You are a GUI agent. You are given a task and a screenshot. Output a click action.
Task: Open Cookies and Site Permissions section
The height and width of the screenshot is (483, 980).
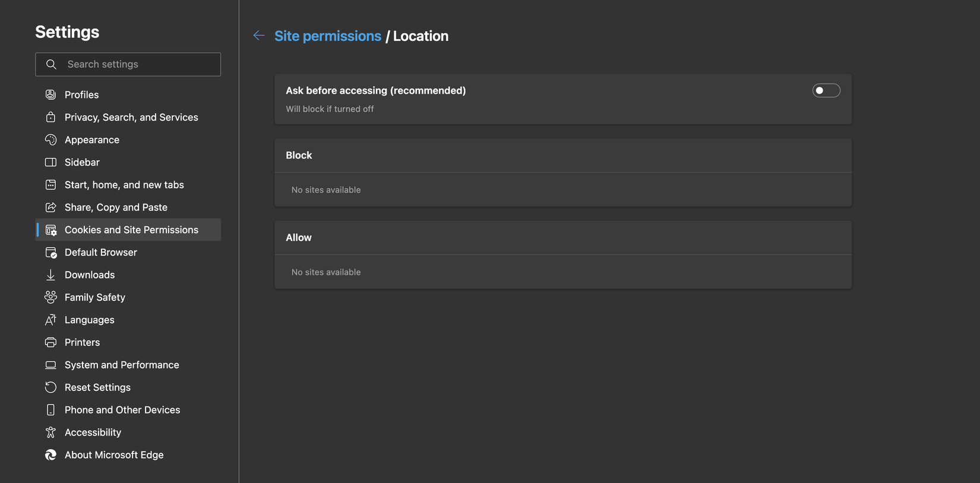pyautogui.click(x=131, y=230)
